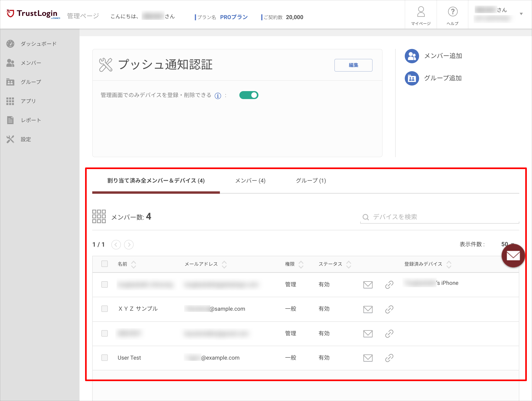The height and width of the screenshot is (401, 532).
Task: Click the PROプラン plan name
Action: coord(234,17)
